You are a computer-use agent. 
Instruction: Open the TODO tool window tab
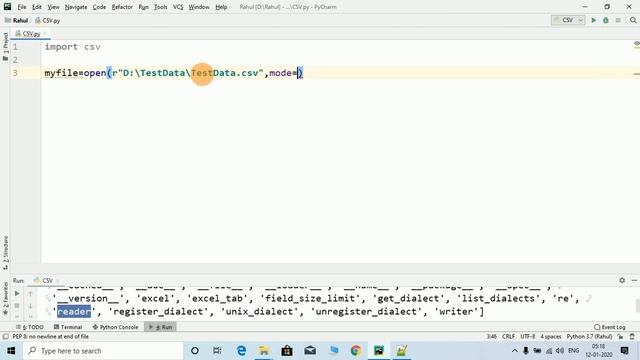click(30, 327)
